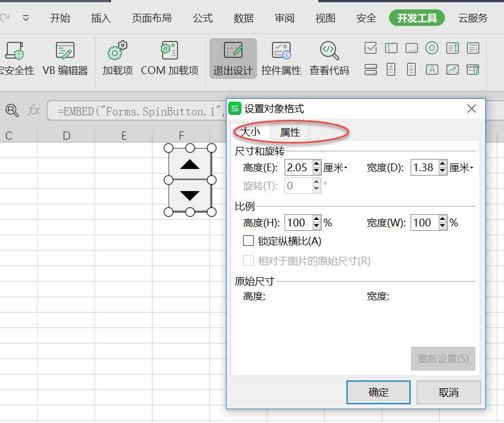The height and width of the screenshot is (423, 504).
Task: Select column F header
Action: [181, 135]
